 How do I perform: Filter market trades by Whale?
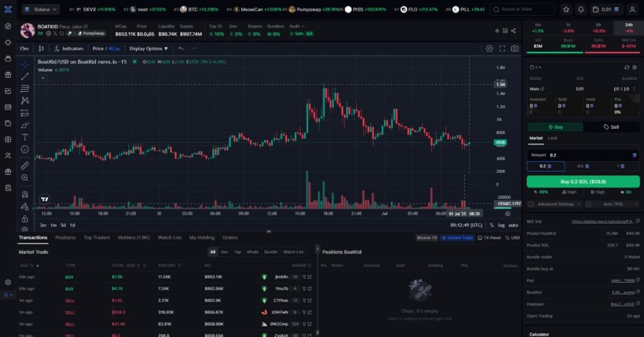253,252
